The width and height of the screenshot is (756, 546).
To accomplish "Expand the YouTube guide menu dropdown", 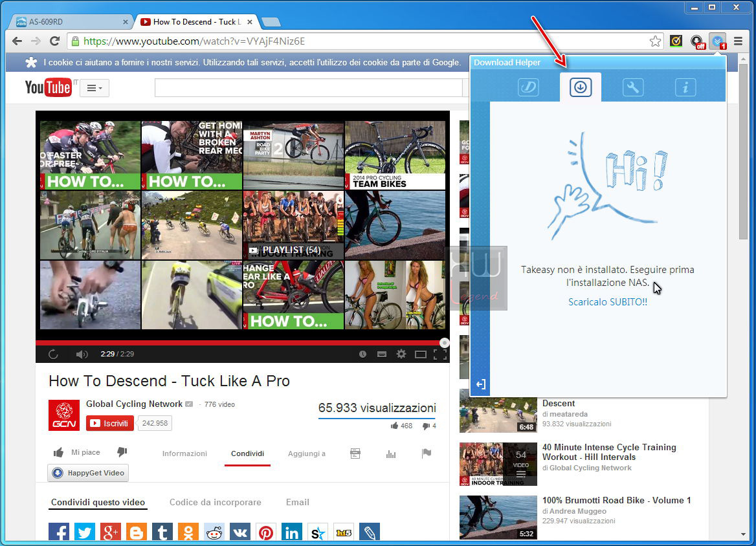I will (x=94, y=88).
